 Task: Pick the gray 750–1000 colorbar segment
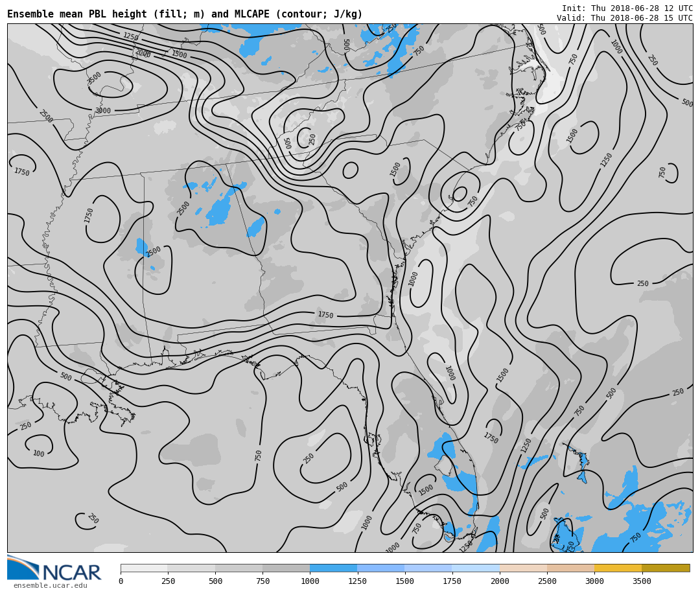pos(286,568)
